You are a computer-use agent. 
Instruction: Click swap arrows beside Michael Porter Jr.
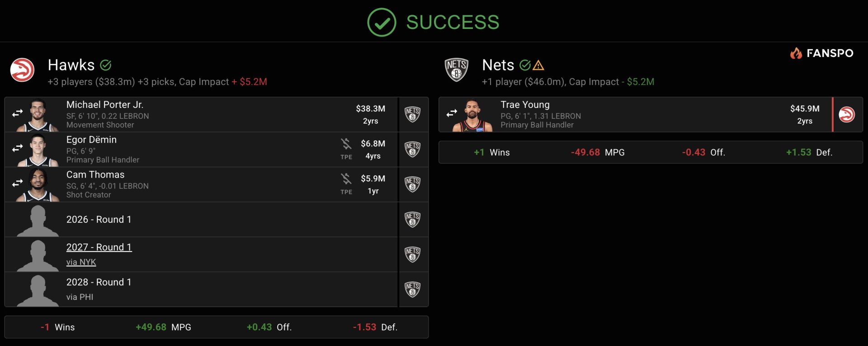(18, 113)
